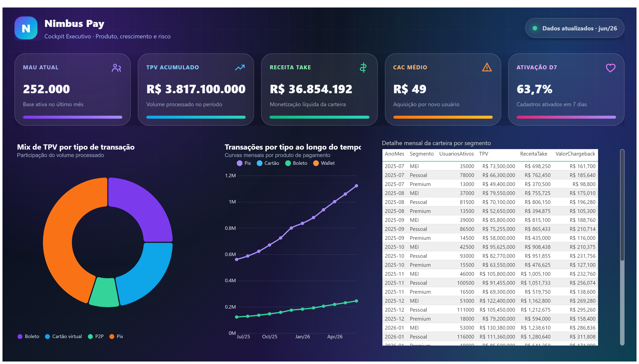The width and height of the screenshot is (639, 364).
Task: Click the 2025-09 Premium row's AnoMes cell
Action: (394, 238)
